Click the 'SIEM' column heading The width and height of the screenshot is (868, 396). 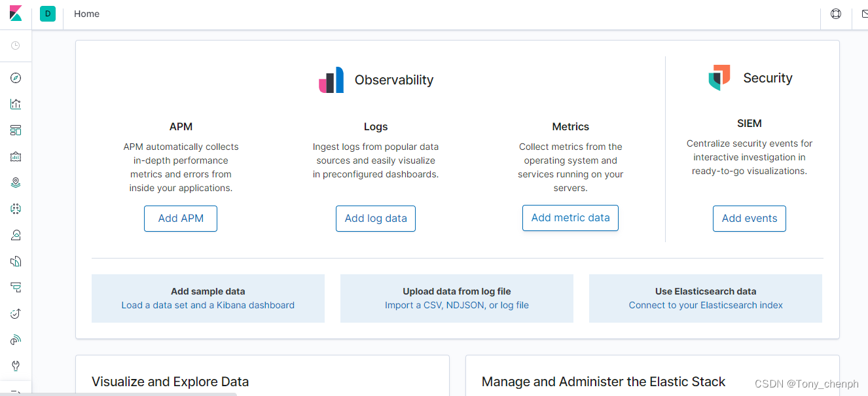pos(750,123)
